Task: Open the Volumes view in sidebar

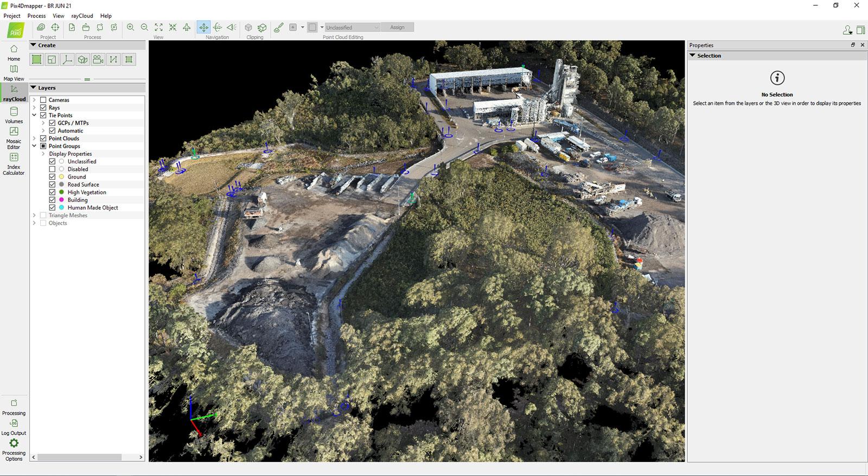Action: click(14, 115)
